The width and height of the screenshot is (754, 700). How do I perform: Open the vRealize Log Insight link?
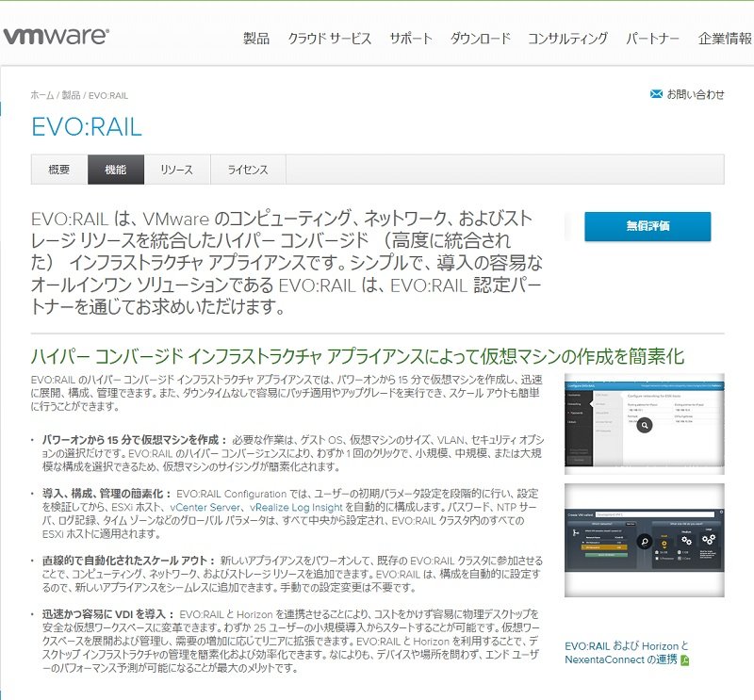pos(296,507)
